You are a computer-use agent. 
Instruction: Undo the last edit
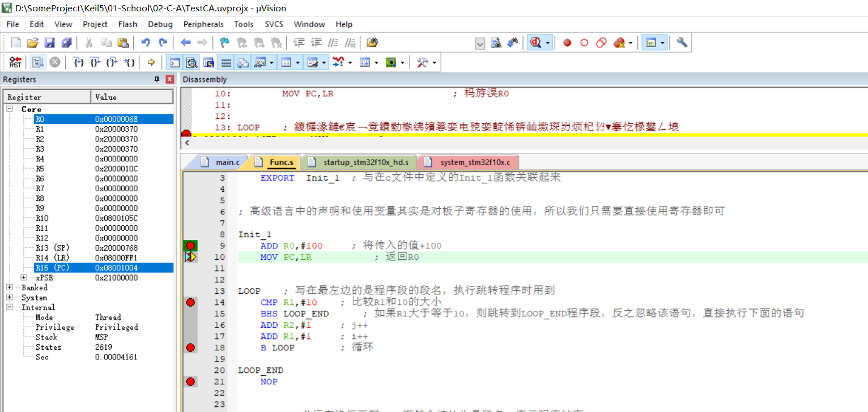[x=146, y=42]
